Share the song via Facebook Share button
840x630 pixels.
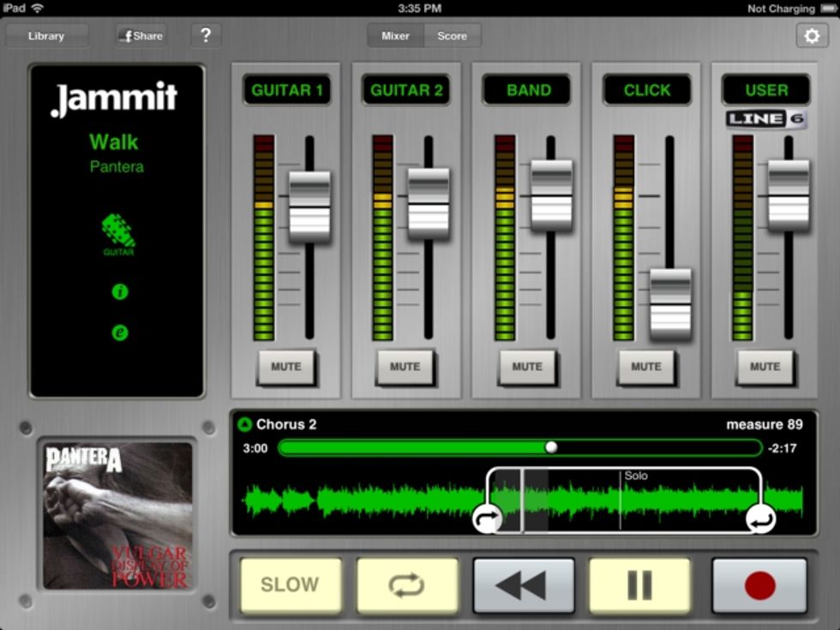(141, 36)
